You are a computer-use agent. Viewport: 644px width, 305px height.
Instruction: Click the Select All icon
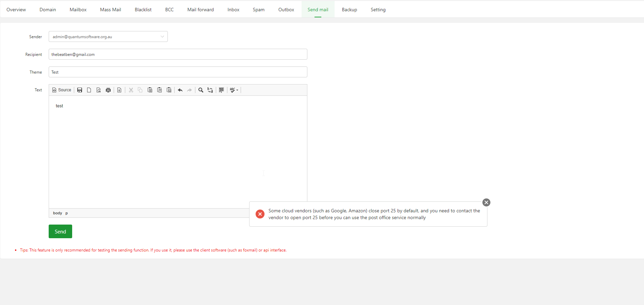221,90
